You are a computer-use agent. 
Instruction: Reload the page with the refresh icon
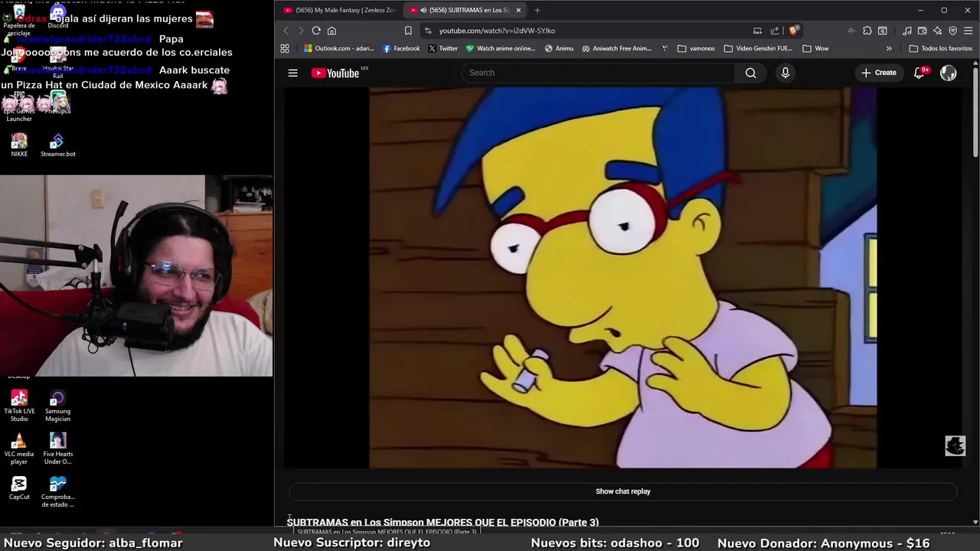click(316, 31)
